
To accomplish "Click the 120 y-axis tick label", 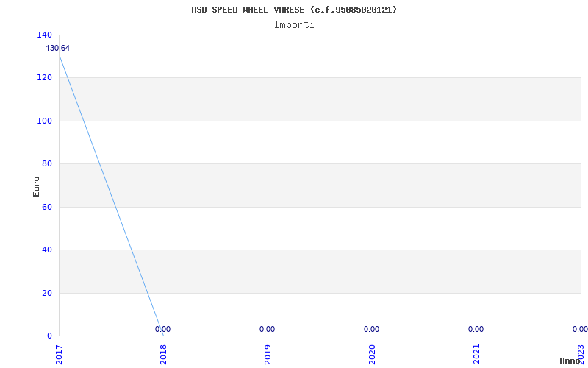I will (x=44, y=77).
